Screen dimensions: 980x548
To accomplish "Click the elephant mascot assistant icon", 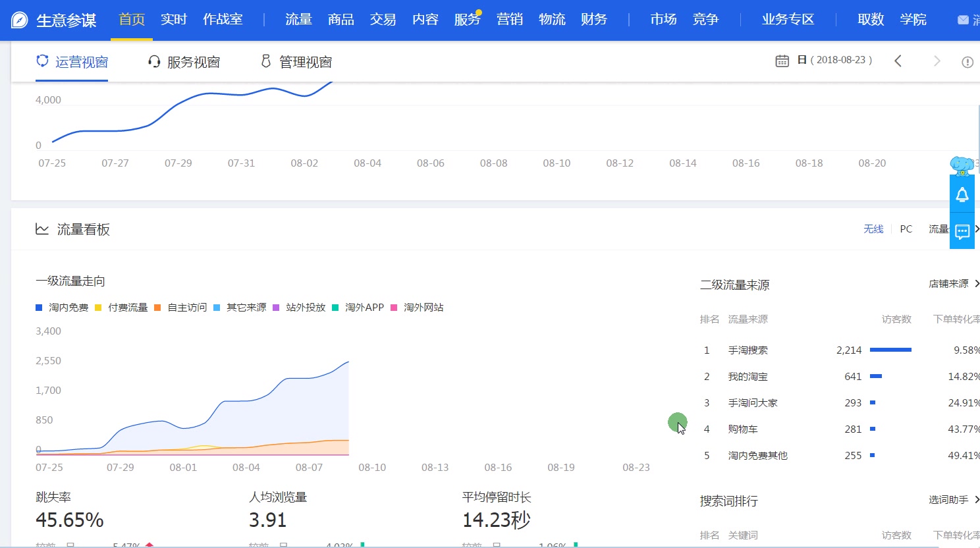I will (962, 165).
